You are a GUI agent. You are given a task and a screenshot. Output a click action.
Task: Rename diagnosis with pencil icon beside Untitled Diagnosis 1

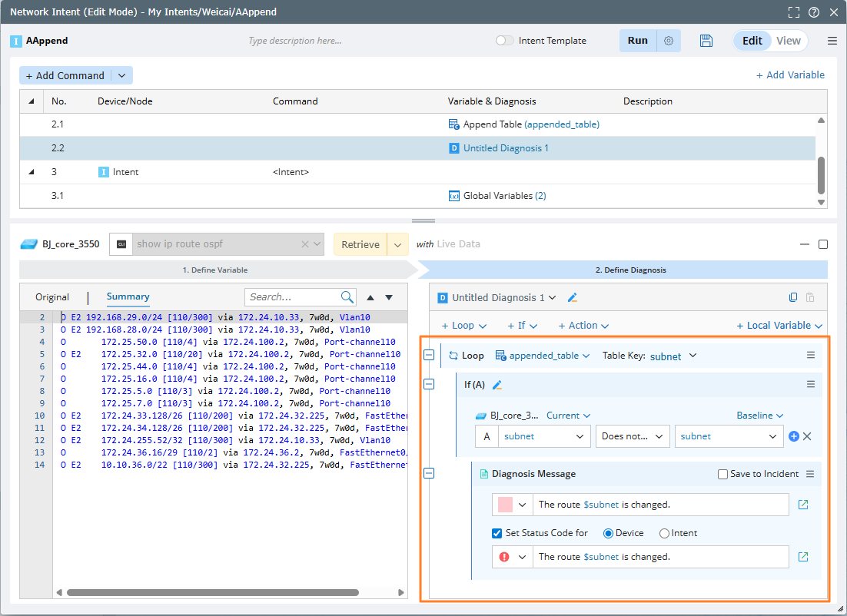(572, 298)
